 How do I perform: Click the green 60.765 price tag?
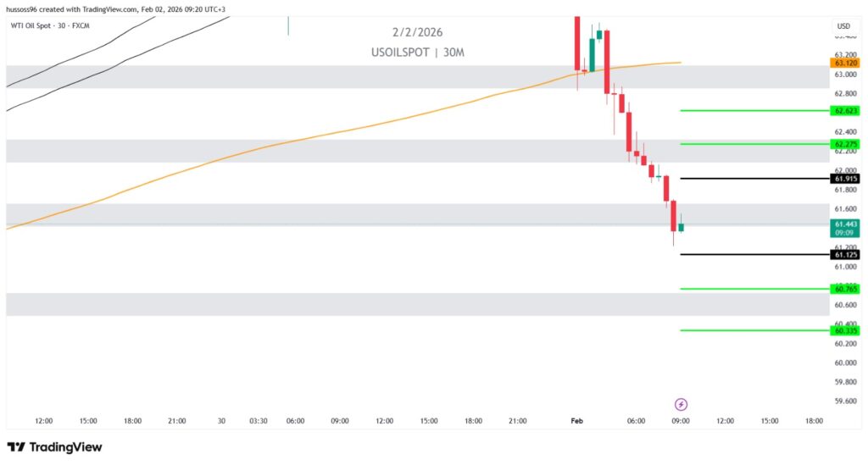(844, 289)
